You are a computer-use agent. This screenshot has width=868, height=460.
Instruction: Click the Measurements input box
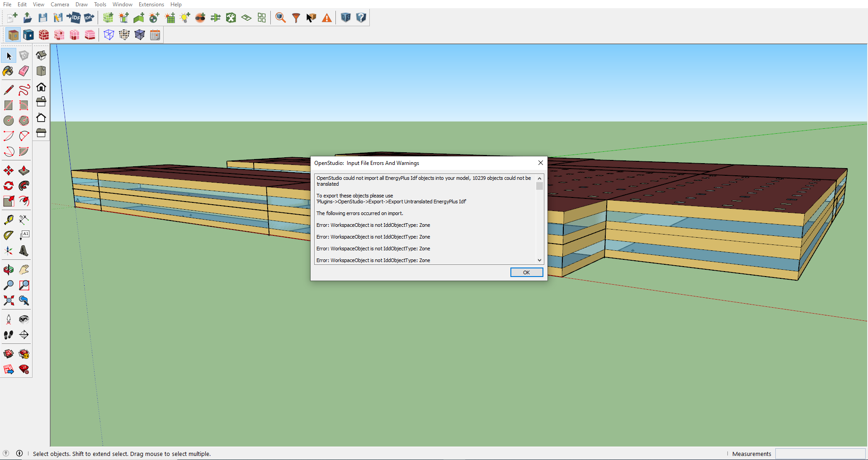point(820,454)
